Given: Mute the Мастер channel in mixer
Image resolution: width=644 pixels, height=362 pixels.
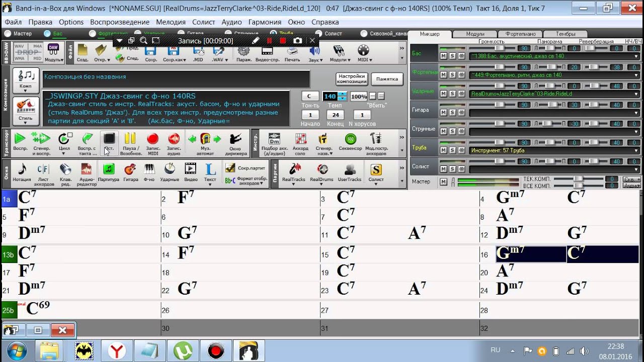Looking at the screenshot, I should [443, 182].
